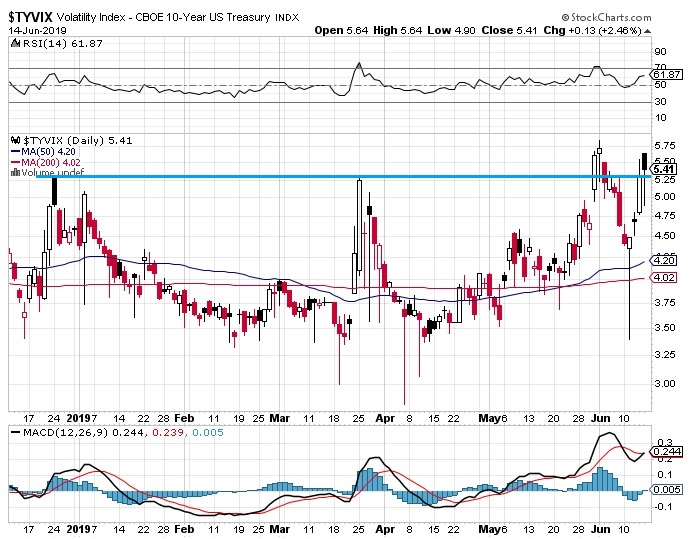The image size is (691, 539).
Task: Click the Low 4.90 value in header
Action: pyautogui.click(x=451, y=30)
